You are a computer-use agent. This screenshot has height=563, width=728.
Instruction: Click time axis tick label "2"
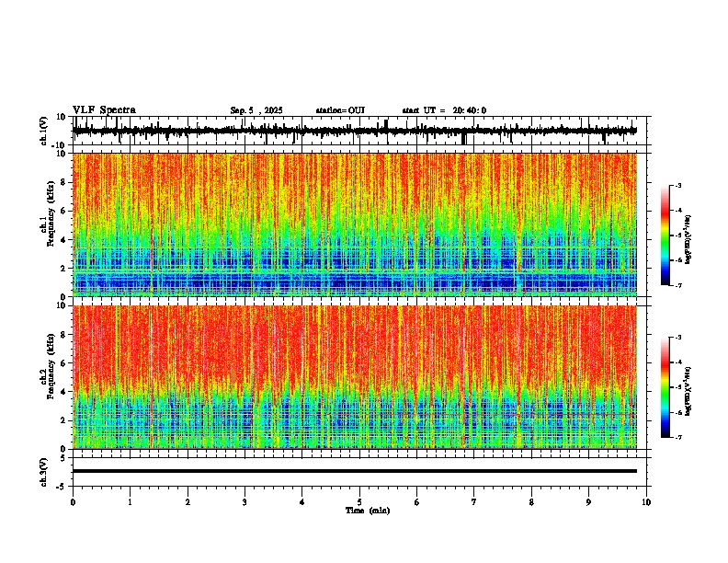click(188, 502)
